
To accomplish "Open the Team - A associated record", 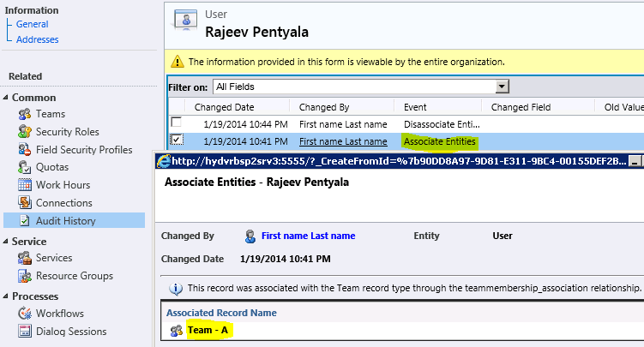I will (x=211, y=330).
